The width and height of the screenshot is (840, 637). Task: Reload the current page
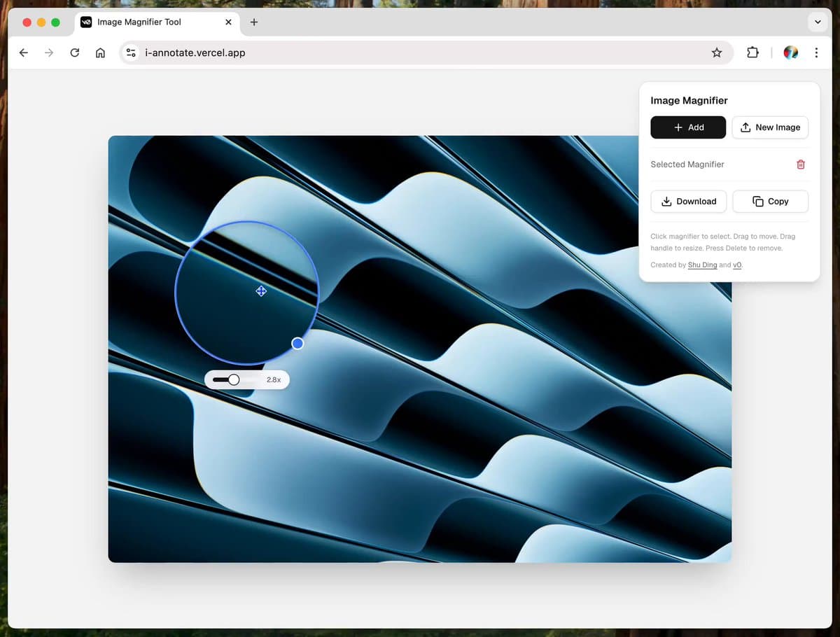[74, 52]
